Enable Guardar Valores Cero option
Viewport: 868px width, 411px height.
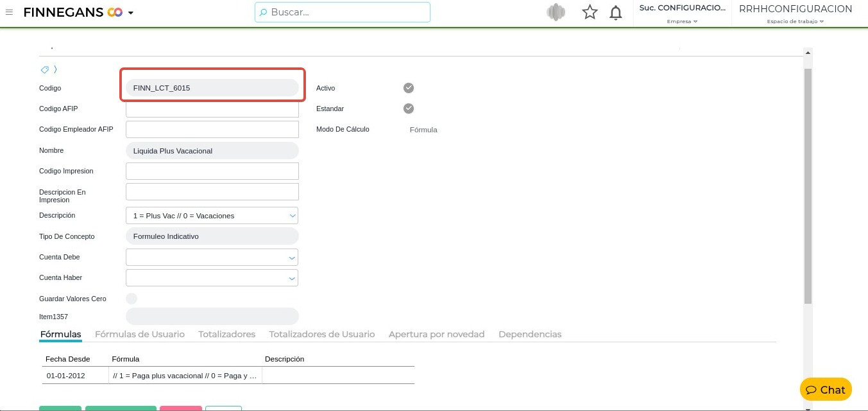132,299
